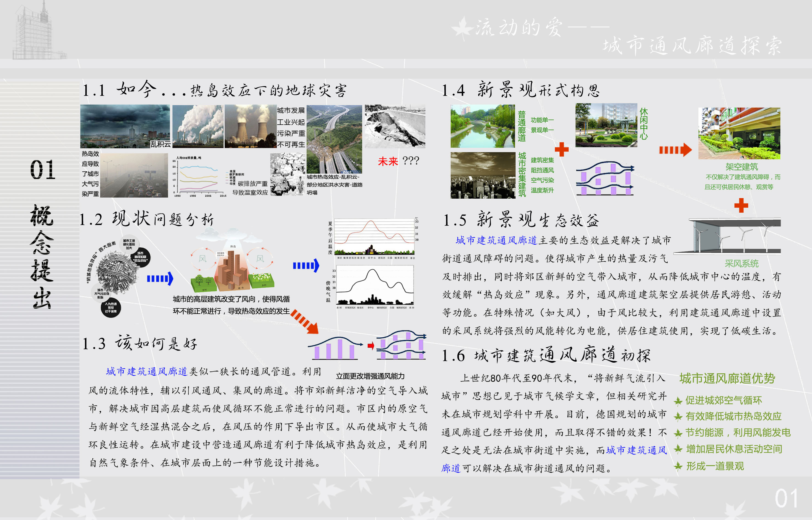Click the red plus sign below 架空建筑 caption
The width and height of the screenshot is (812, 520).
(741, 205)
